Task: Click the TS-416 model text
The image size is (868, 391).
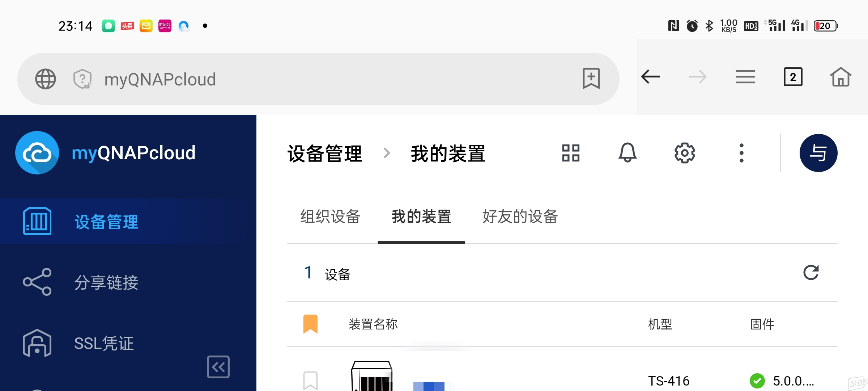Action: pyautogui.click(x=669, y=381)
